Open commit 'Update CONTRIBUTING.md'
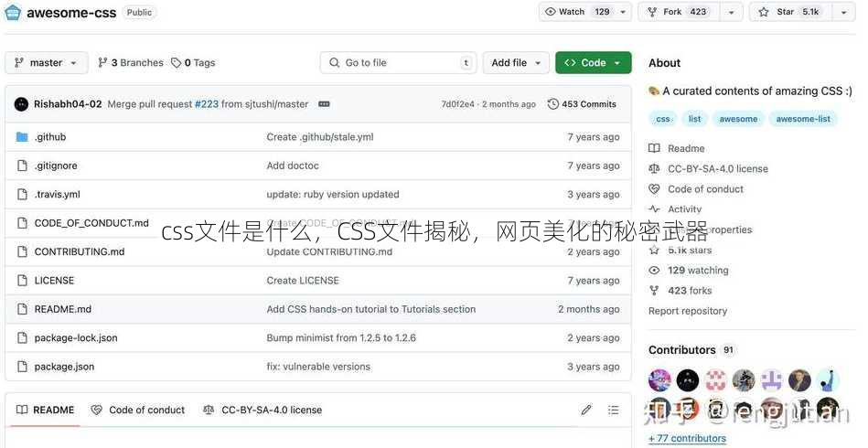This screenshot has height=448, width=868. coord(329,252)
